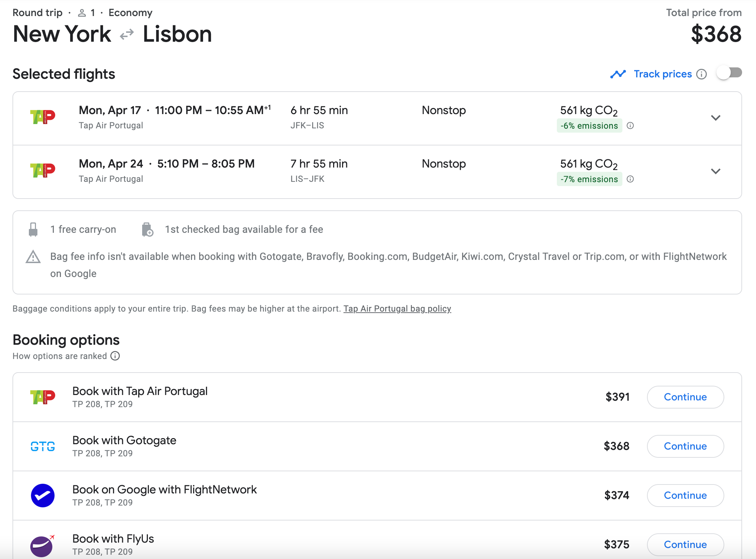The image size is (756, 559).
Task: Expand the Apr 17 JFK–LIS flight details
Action: 716,118
